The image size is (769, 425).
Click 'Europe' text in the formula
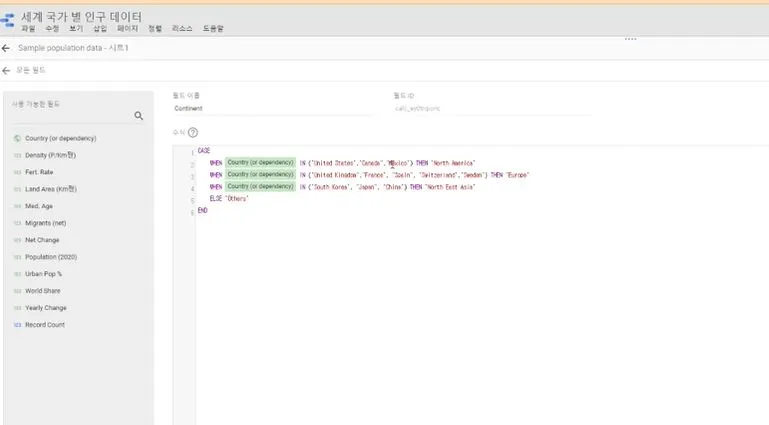pos(517,175)
